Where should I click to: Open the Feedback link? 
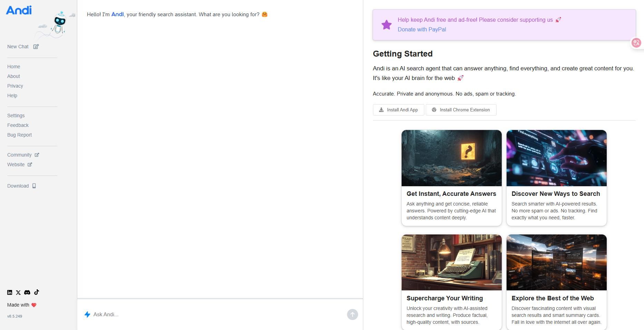[18, 125]
